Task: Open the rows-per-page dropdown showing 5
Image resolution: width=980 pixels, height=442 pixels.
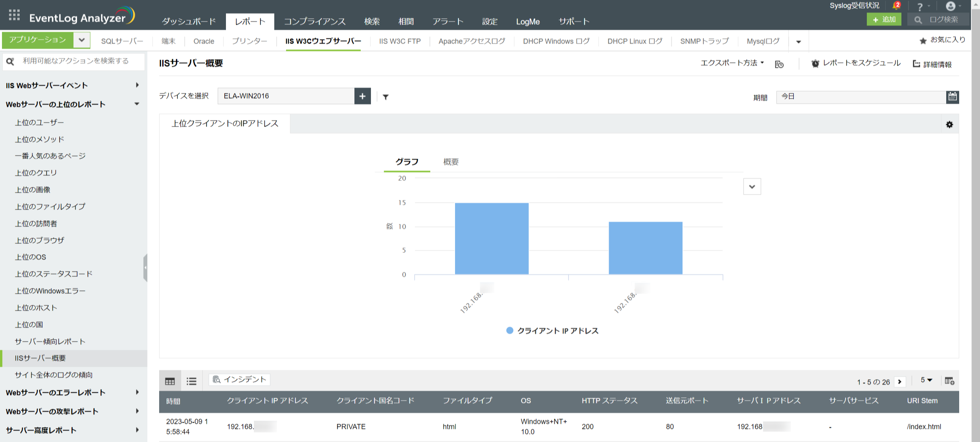Action: [926, 380]
